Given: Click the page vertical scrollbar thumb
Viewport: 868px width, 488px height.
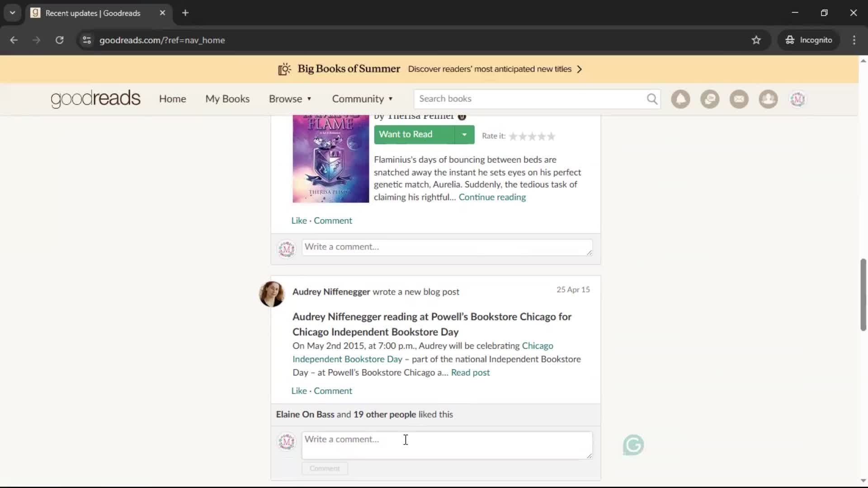Looking at the screenshot, I should pyautogui.click(x=863, y=295).
